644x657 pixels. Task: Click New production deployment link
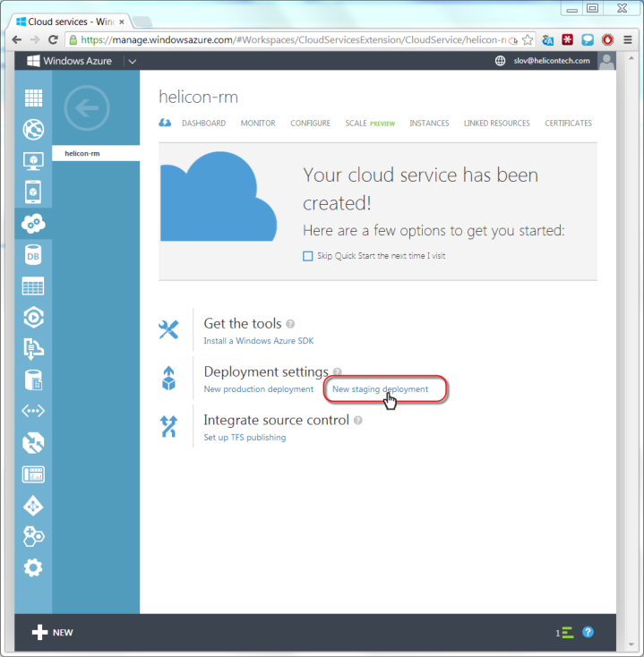[x=258, y=389]
